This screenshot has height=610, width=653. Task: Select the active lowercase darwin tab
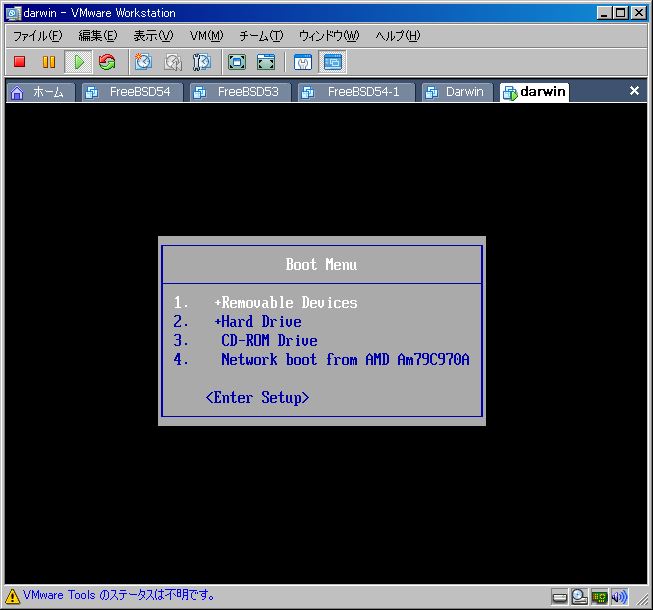(x=534, y=92)
